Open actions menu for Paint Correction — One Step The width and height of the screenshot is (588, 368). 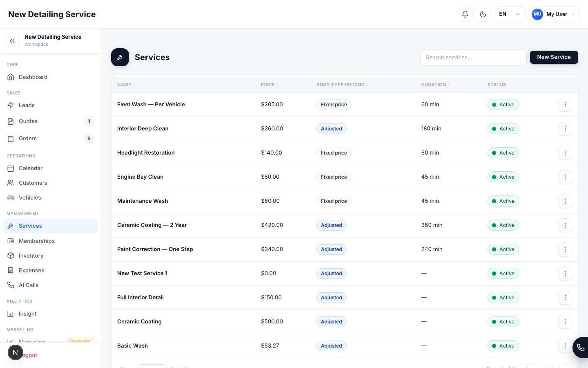click(565, 249)
